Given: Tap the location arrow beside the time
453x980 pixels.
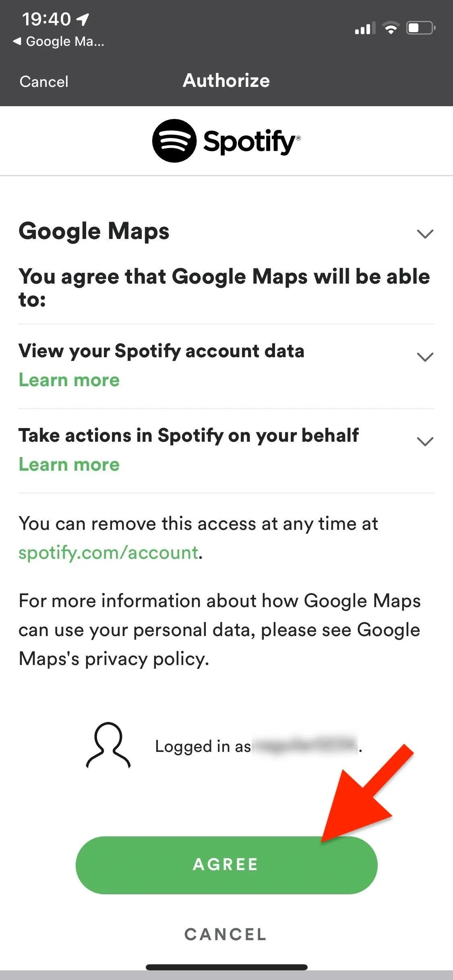Looking at the screenshot, I should tap(83, 19).
